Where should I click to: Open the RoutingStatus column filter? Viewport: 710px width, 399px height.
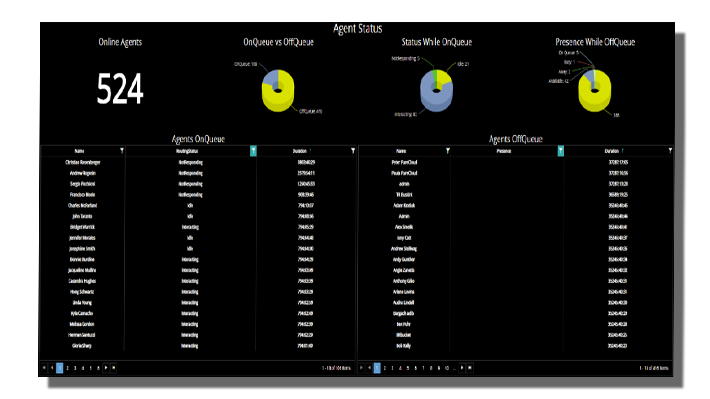pyautogui.click(x=253, y=151)
